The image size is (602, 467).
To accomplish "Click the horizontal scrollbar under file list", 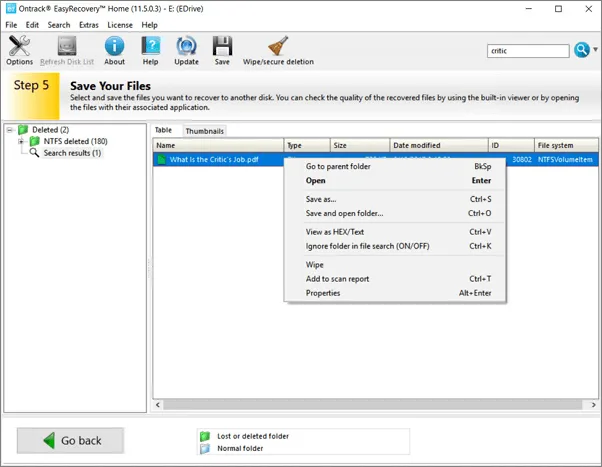I will point(370,404).
